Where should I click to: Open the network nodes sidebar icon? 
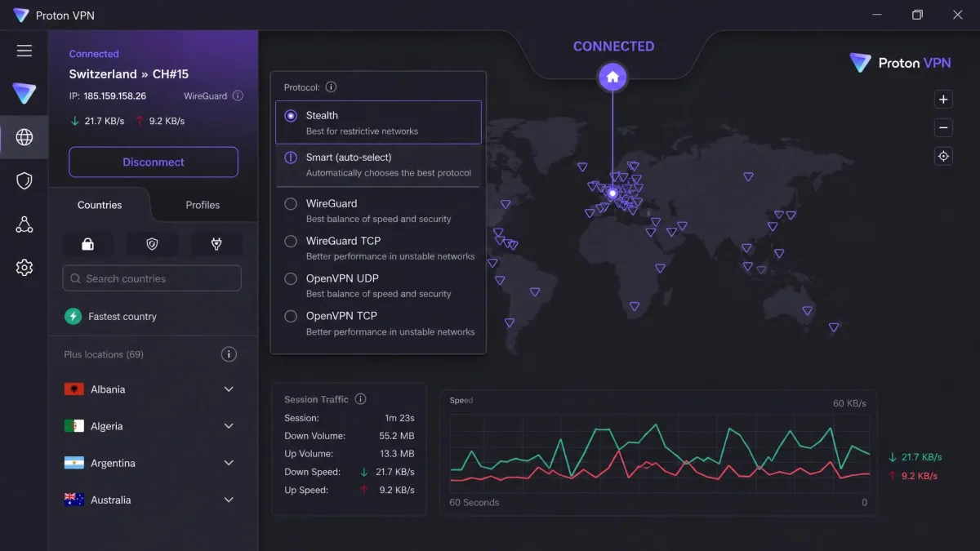click(x=24, y=224)
